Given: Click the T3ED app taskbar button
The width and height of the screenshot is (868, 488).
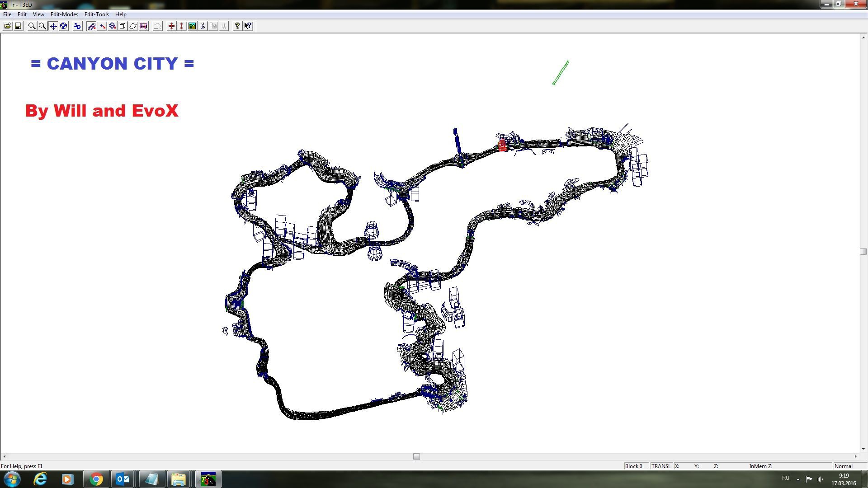Looking at the screenshot, I should tap(208, 479).
